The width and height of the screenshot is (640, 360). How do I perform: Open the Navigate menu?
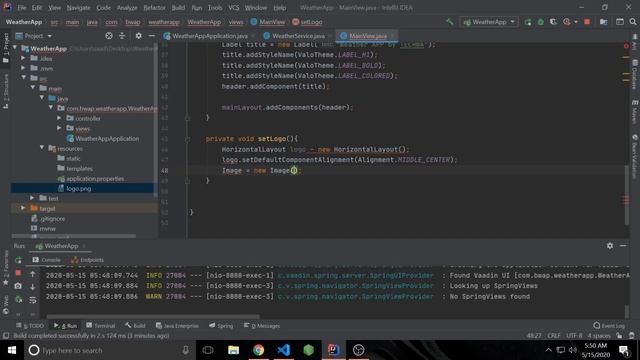pos(78,8)
